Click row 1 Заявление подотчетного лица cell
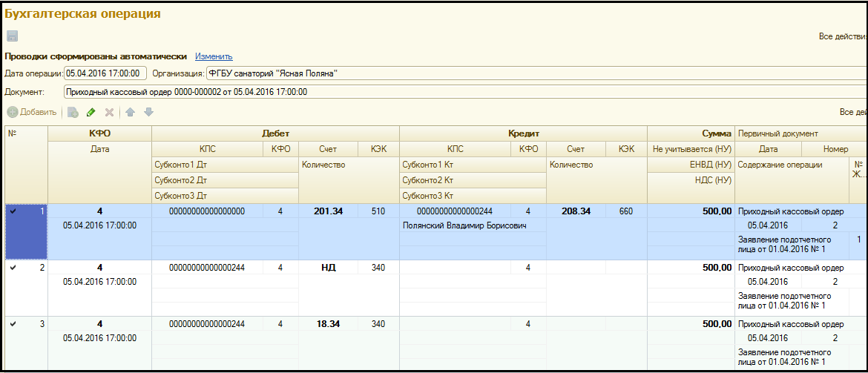The image size is (868, 373). click(792, 244)
